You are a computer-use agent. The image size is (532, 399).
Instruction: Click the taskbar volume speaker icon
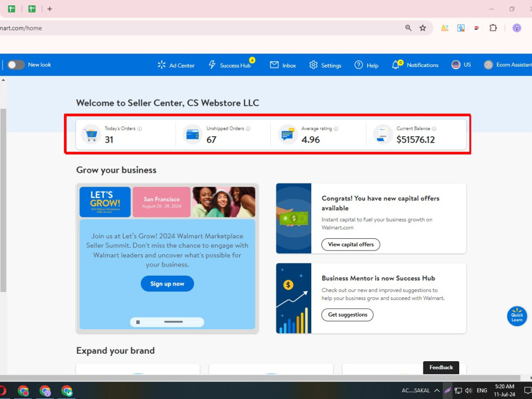pos(469,390)
